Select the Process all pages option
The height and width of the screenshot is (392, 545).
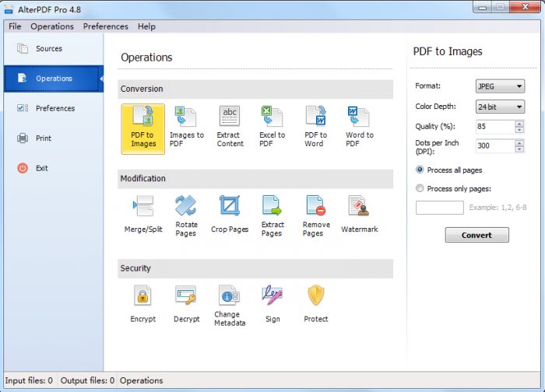coord(420,170)
